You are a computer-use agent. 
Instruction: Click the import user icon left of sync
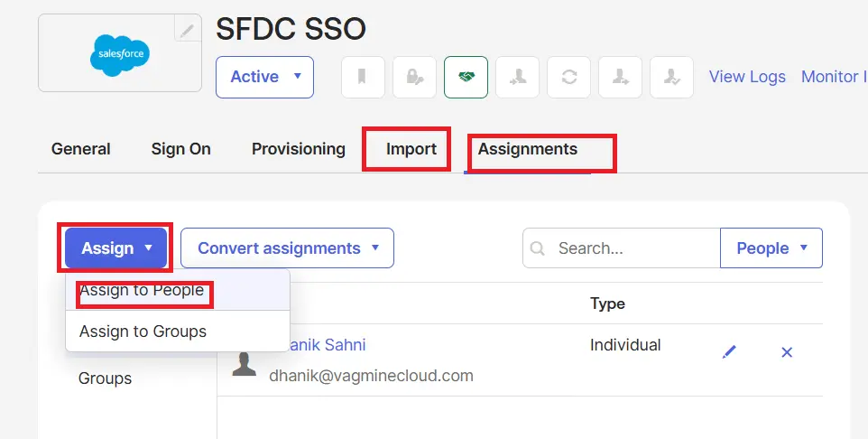[x=518, y=77]
